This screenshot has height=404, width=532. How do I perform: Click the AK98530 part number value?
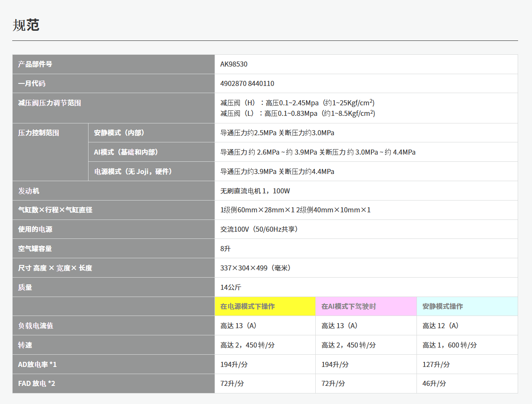pyautogui.click(x=234, y=64)
